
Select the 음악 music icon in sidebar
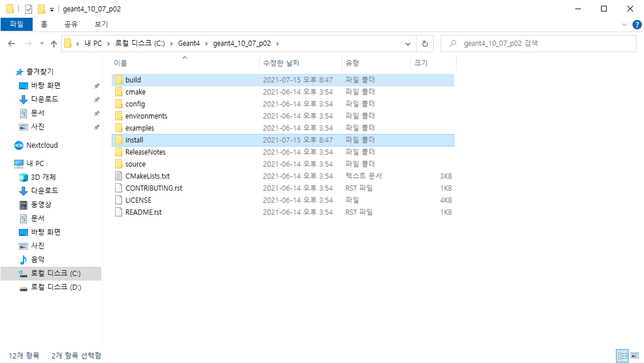[23, 259]
